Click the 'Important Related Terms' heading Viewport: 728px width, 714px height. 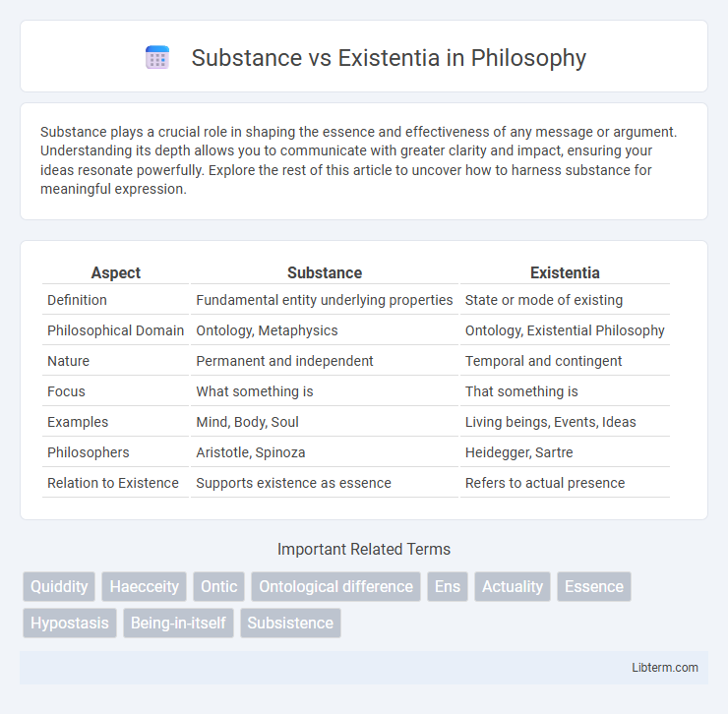[364, 549]
